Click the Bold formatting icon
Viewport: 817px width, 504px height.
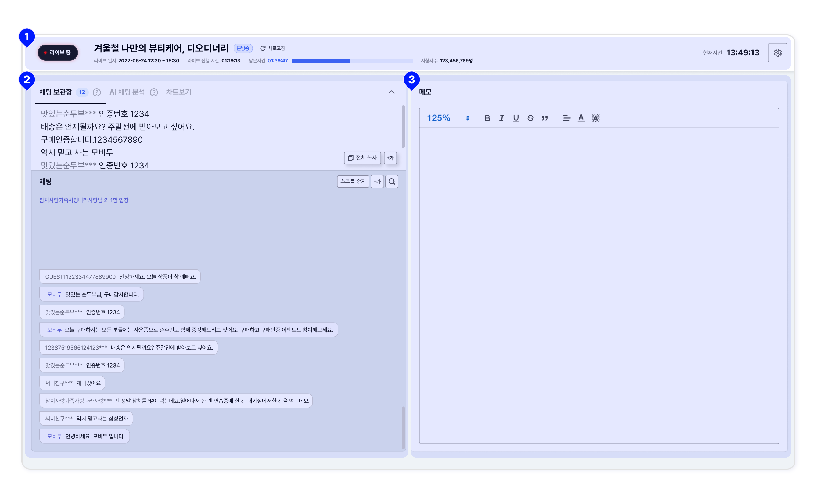coord(487,118)
